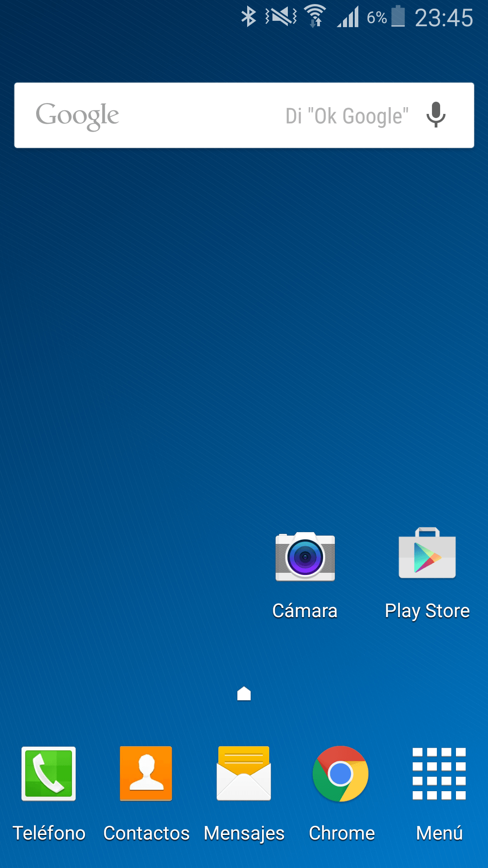488x868 pixels.
Task: Tap the 'Di "Ok Google"' hint text
Action: coord(347,116)
